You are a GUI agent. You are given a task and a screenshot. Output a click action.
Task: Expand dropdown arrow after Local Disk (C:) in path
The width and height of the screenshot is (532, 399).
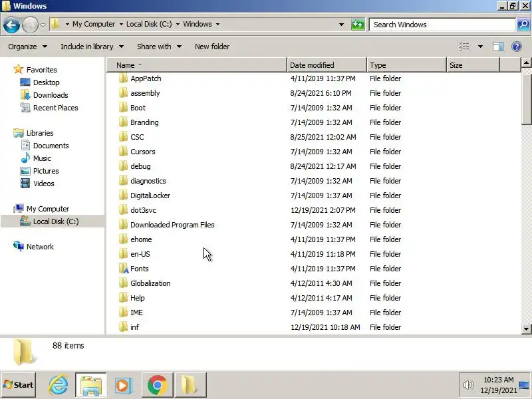tap(178, 24)
